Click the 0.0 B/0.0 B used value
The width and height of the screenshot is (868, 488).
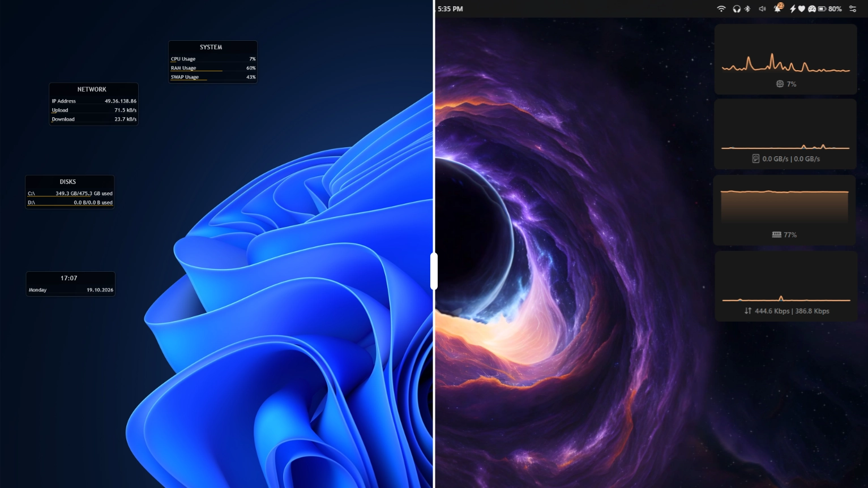click(93, 203)
